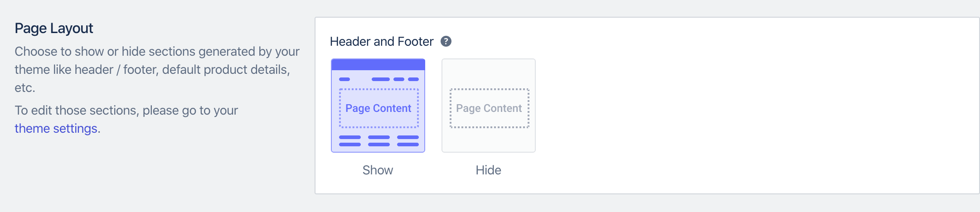Click the logo dash in the Show preview header

tap(344, 79)
